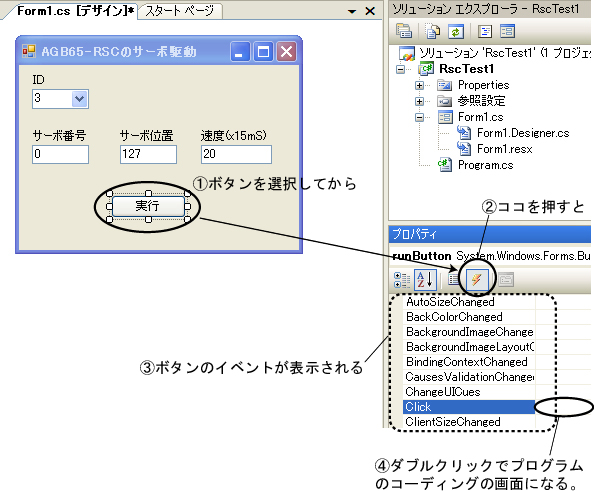Viewport: 594px width, 491px height.
Task: Close the current document tab with X
Action: pos(370,11)
